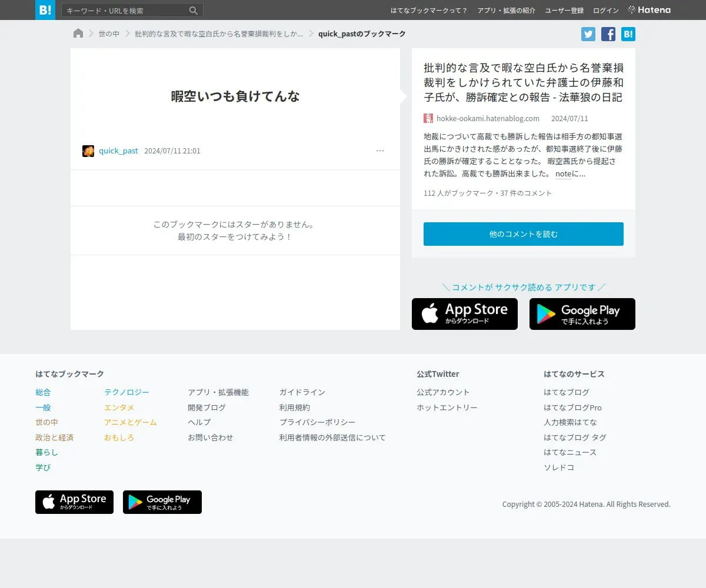Open article title 批判的な言及で暇な空白氏から…

524,82
